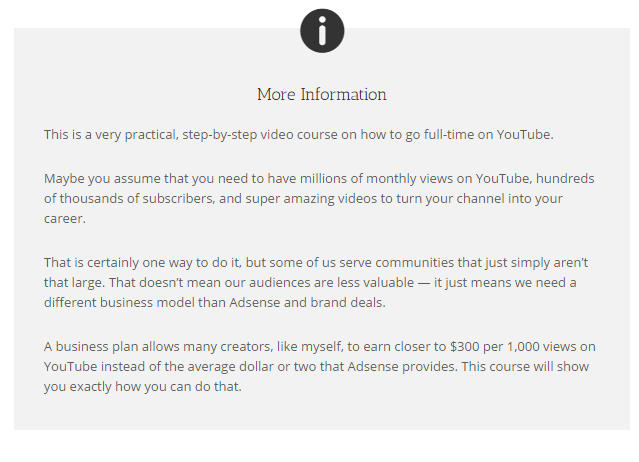639x462 pixels.
Task: Click the line beginning "Maybe you assume"
Action: coord(319,179)
